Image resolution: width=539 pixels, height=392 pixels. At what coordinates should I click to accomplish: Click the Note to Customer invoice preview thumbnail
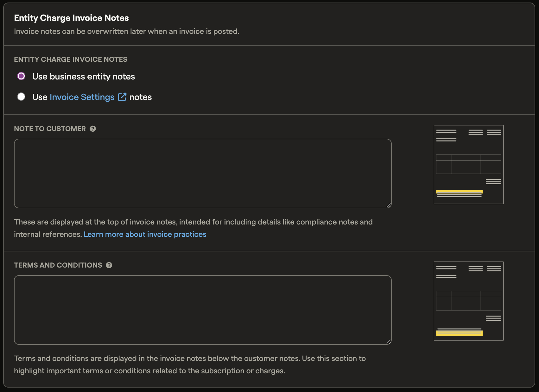click(x=469, y=165)
